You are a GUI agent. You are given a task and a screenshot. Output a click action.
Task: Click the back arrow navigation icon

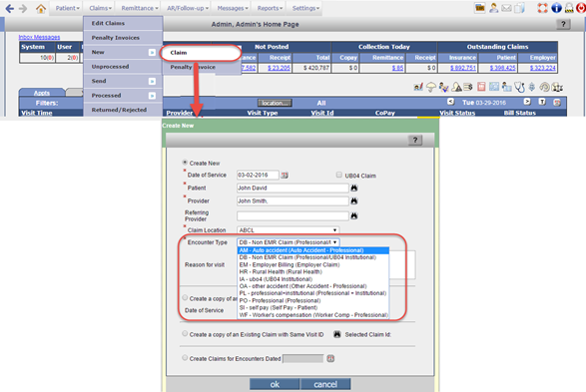10,8
